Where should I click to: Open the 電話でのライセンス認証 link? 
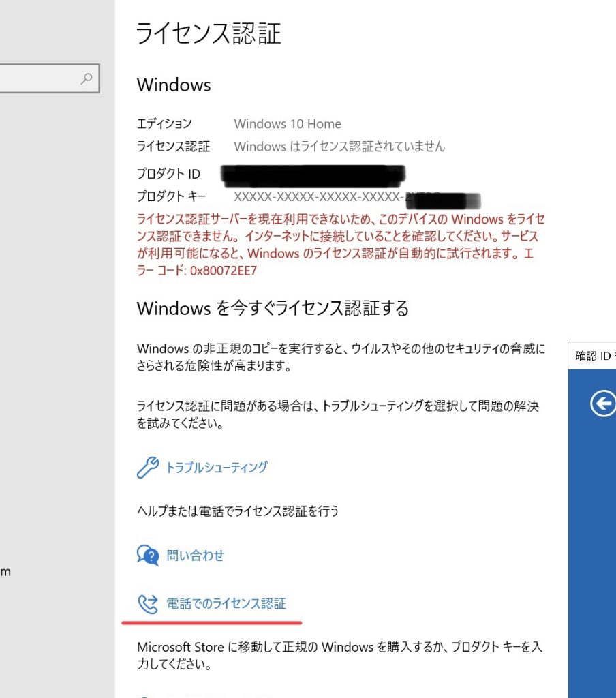[x=226, y=604]
